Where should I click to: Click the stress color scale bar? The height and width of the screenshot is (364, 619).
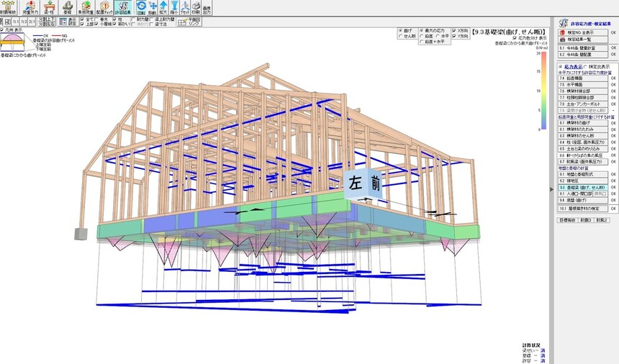pos(543,91)
